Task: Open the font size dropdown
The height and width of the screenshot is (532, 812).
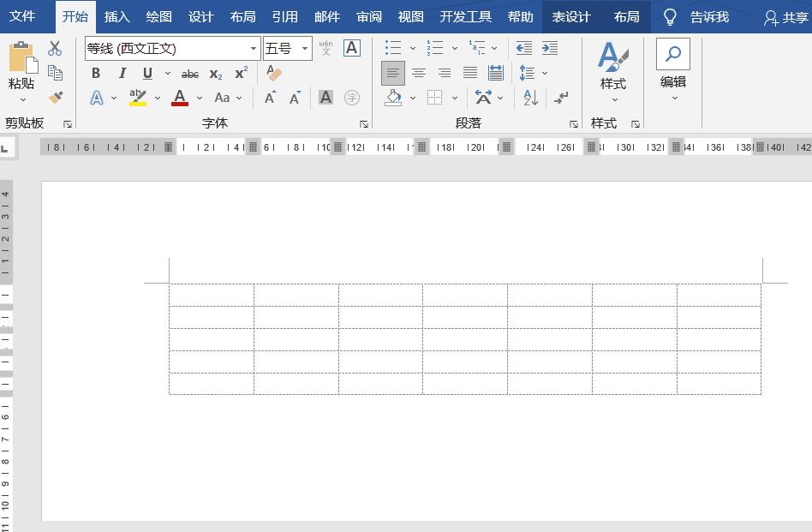Action: 304,48
